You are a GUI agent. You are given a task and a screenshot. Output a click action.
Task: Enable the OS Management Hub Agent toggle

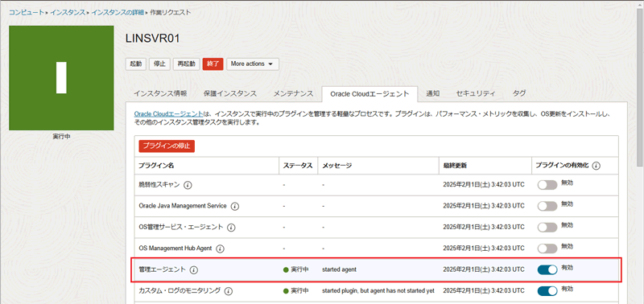point(547,249)
